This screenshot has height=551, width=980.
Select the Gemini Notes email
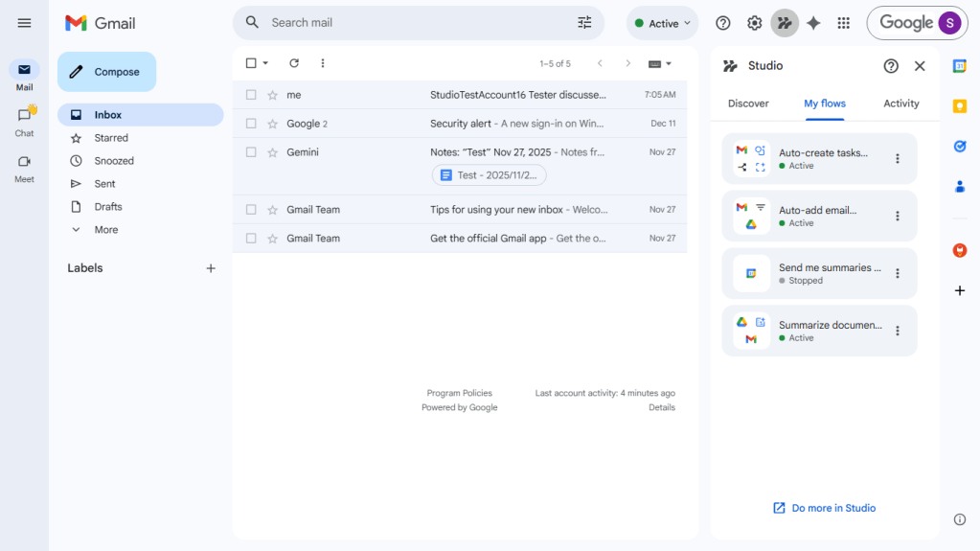click(x=251, y=152)
